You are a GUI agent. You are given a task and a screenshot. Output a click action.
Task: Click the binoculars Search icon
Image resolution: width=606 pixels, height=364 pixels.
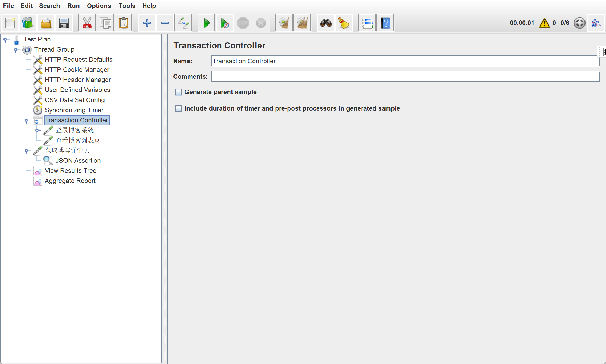tap(326, 23)
